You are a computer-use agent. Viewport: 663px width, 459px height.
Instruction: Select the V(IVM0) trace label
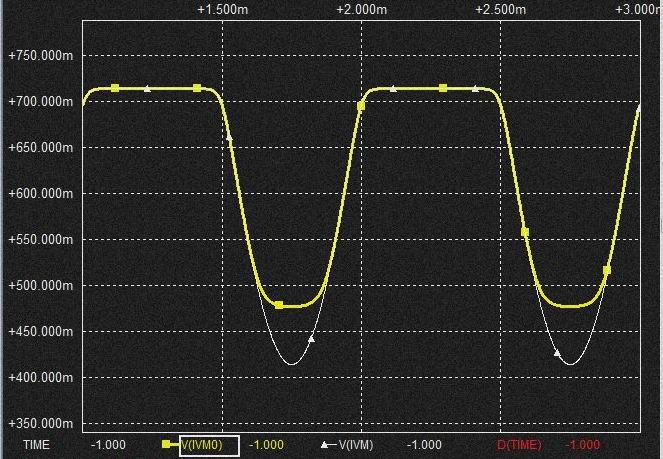(207, 445)
